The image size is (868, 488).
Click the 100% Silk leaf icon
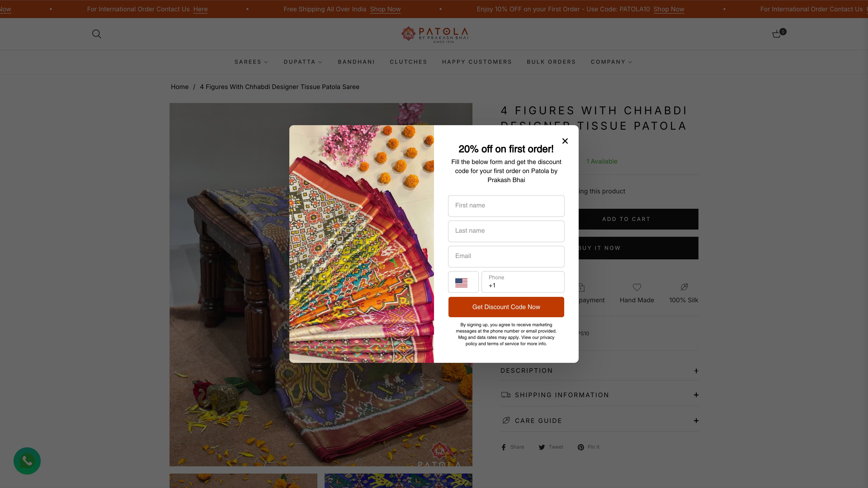(684, 287)
